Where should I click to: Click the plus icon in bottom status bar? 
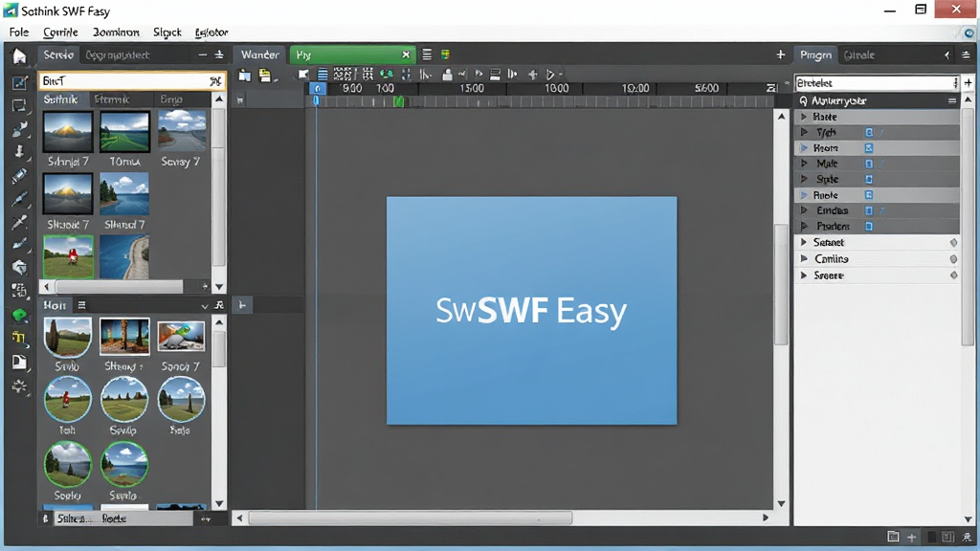point(912,538)
